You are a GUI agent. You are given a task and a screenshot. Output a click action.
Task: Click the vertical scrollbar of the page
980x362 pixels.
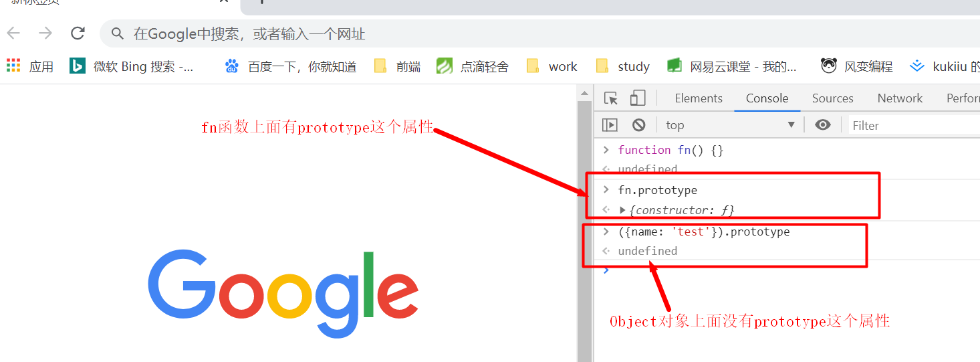click(x=585, y=231)
